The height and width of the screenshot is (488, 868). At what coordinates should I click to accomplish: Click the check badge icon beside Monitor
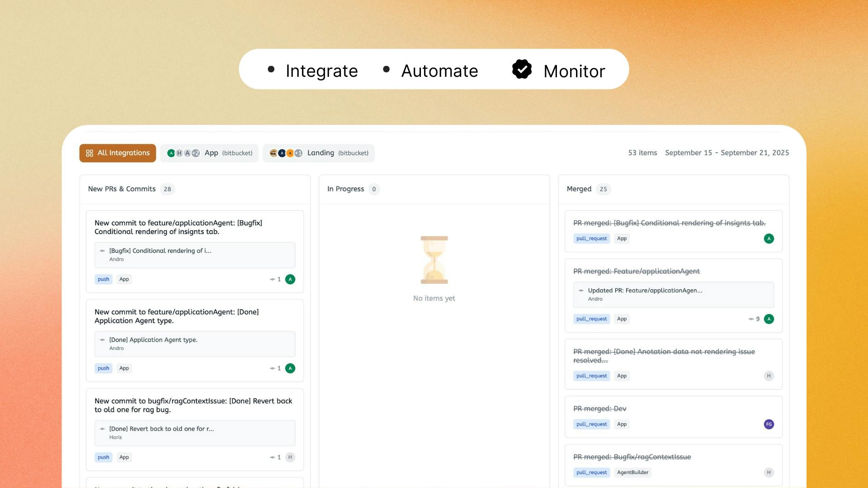coord(522,70)
